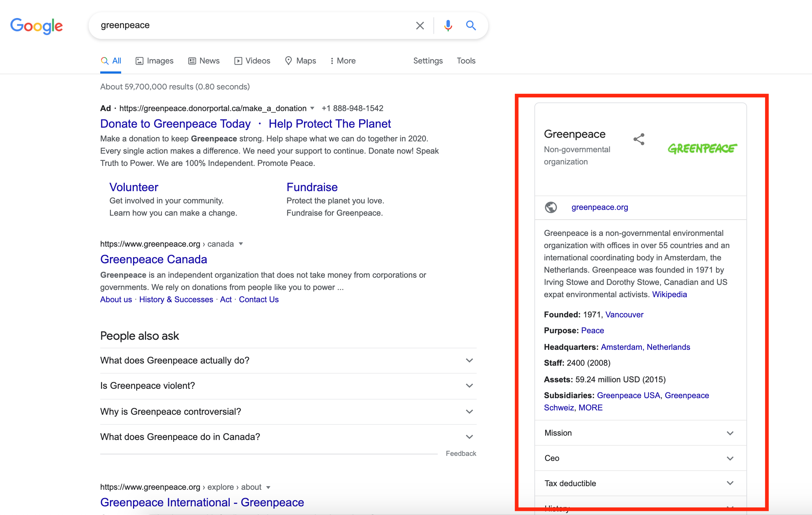812x515 pixels.
Task: Click the Greenpeace logo in the knowledge panel
Action: 702,148
